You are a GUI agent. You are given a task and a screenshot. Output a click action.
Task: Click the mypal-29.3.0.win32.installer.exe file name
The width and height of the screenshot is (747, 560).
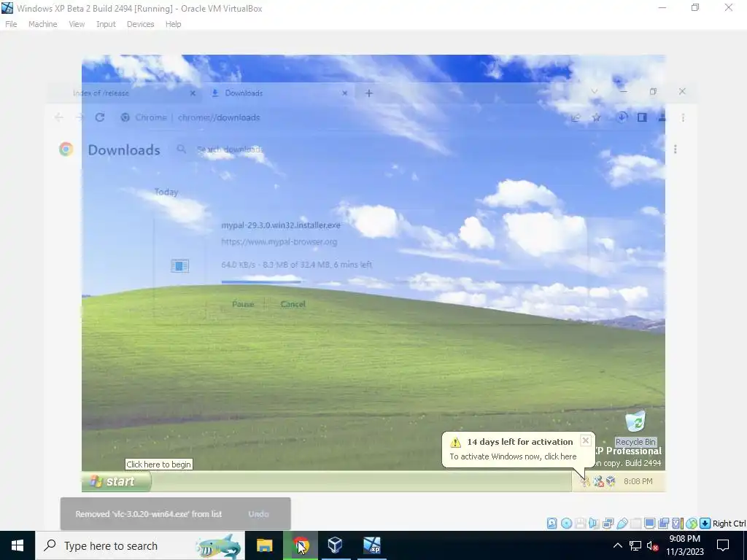click(281, 225)
